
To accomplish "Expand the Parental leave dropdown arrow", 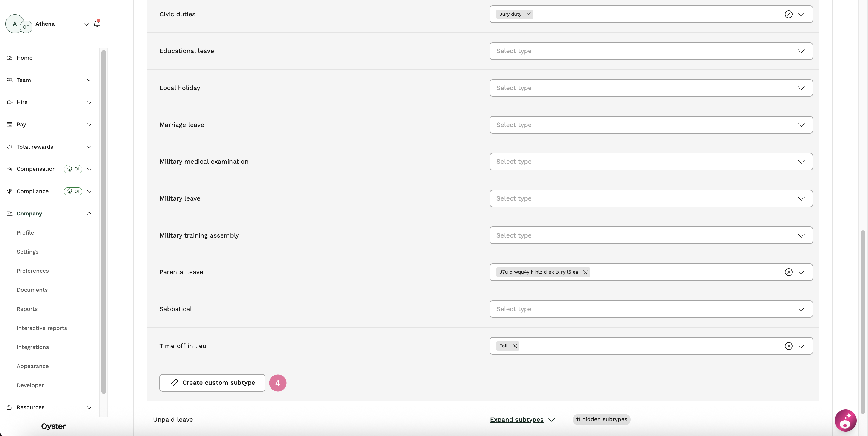I will click(x=801, y=272).
